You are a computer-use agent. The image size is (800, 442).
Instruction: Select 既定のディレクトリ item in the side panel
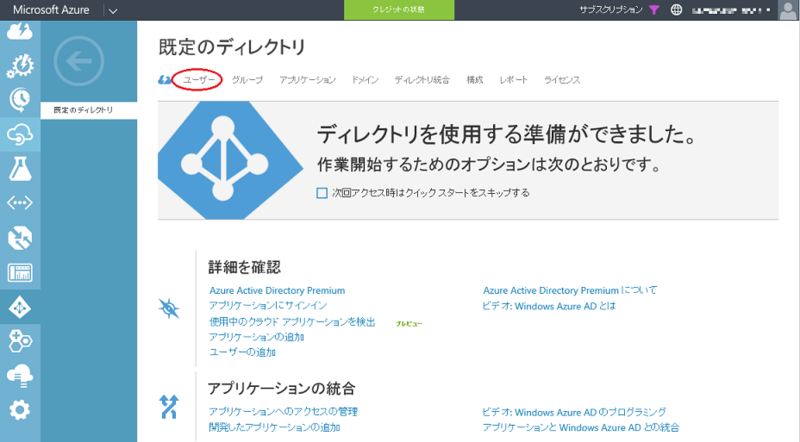[x=89, y=110]
